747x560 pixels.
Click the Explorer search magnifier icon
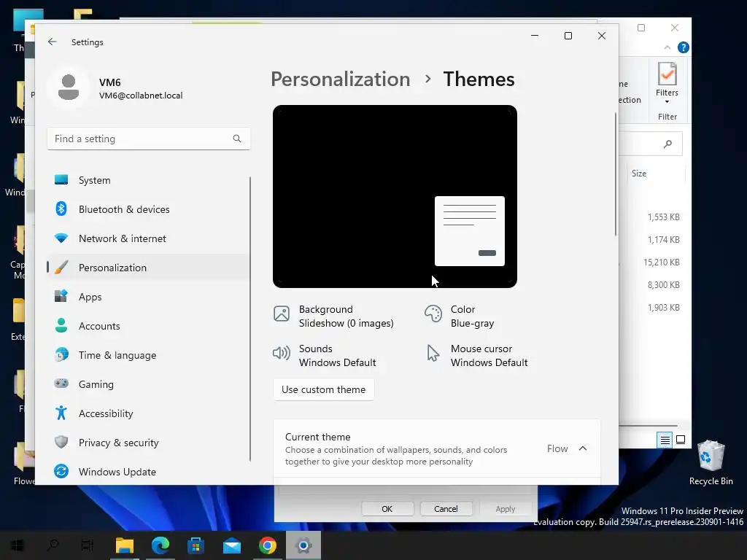tap(668, 144)
